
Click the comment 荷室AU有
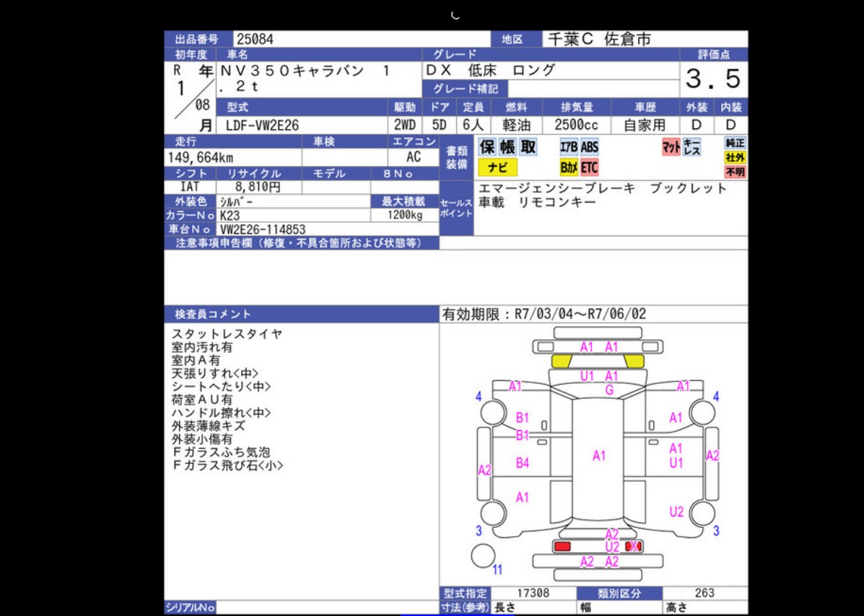point(202,400)
